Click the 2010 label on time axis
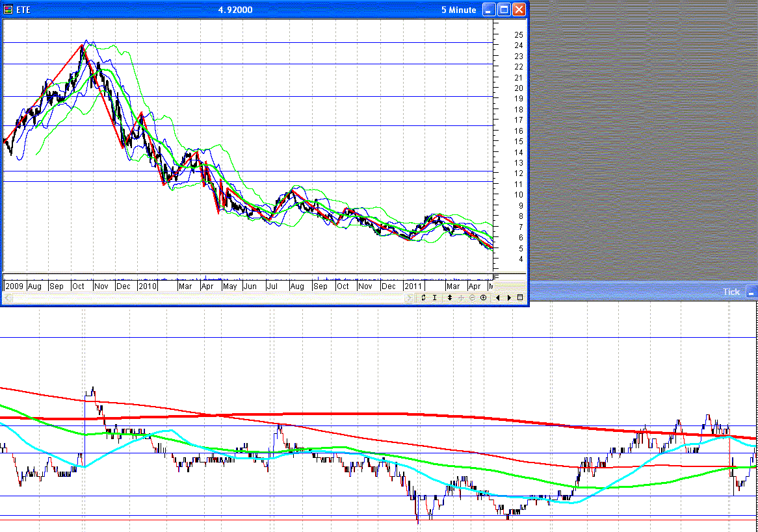The width and height of the screenshot is (758, 532). 147,286
